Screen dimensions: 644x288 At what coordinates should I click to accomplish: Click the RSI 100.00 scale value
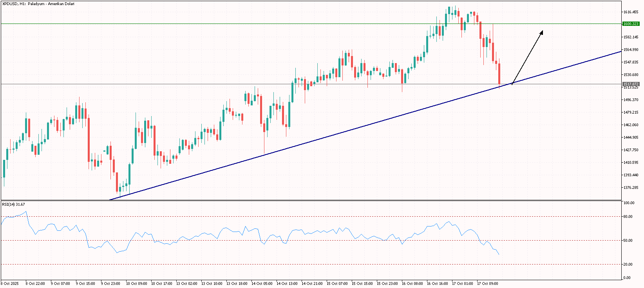(629, 203)
